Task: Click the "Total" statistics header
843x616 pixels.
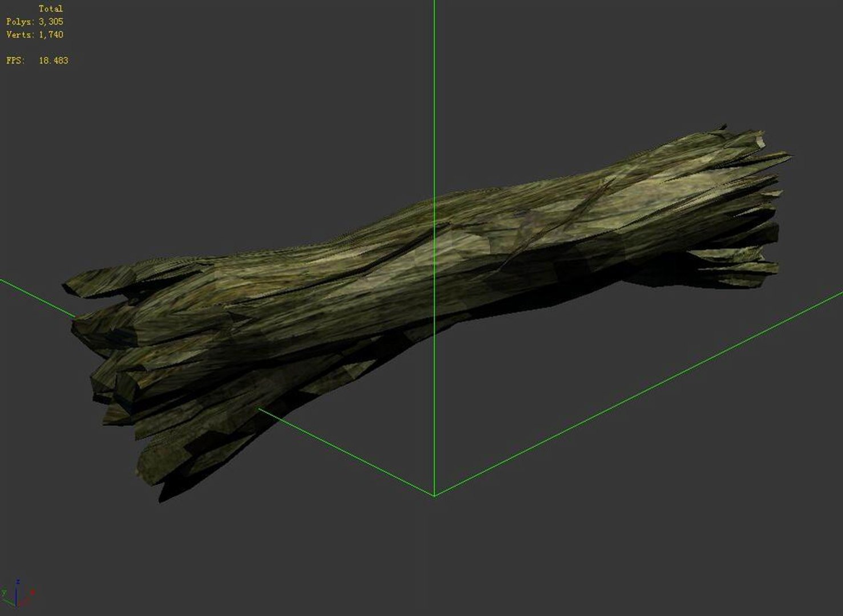Action: click(51, 9)
